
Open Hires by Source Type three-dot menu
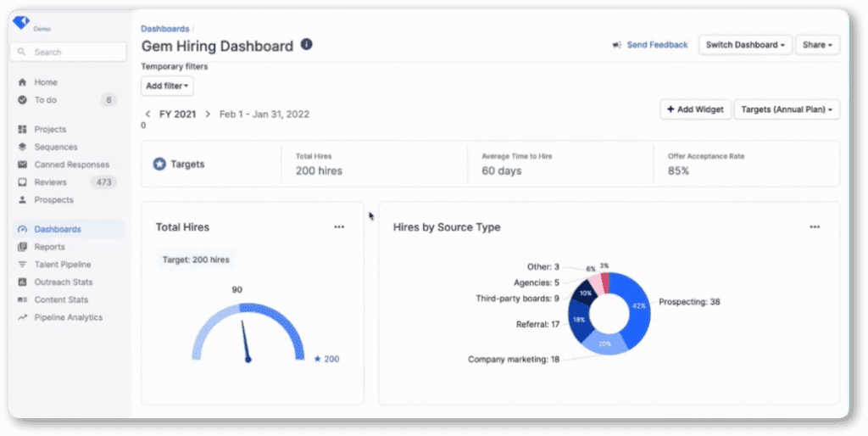click(815, 227)
